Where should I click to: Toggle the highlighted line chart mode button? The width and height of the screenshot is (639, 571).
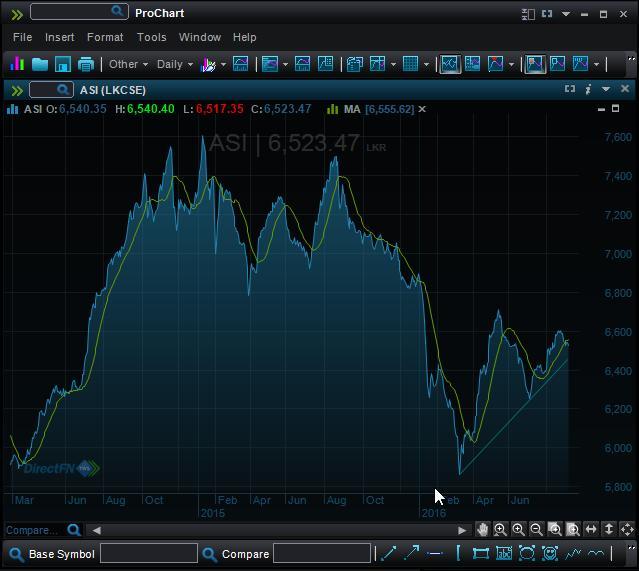[450, 64]
